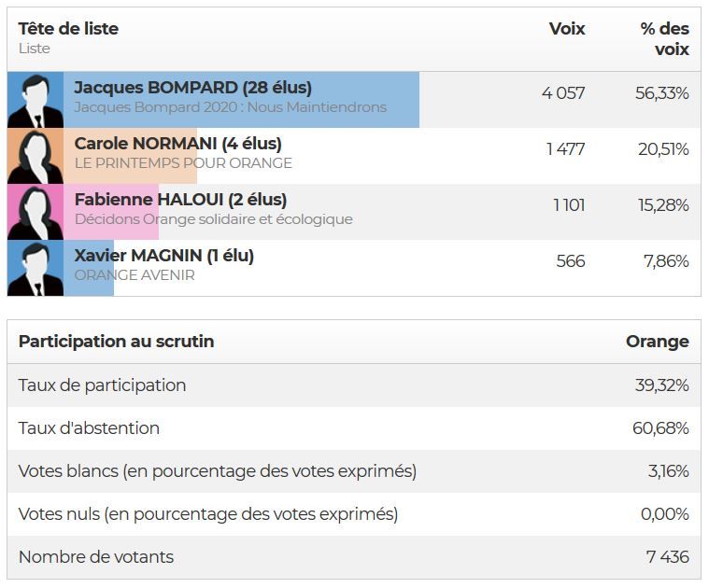Open Fabienne HALOUI (2 élus) entry
Screen dimensions: 709x588
point(180,200)
